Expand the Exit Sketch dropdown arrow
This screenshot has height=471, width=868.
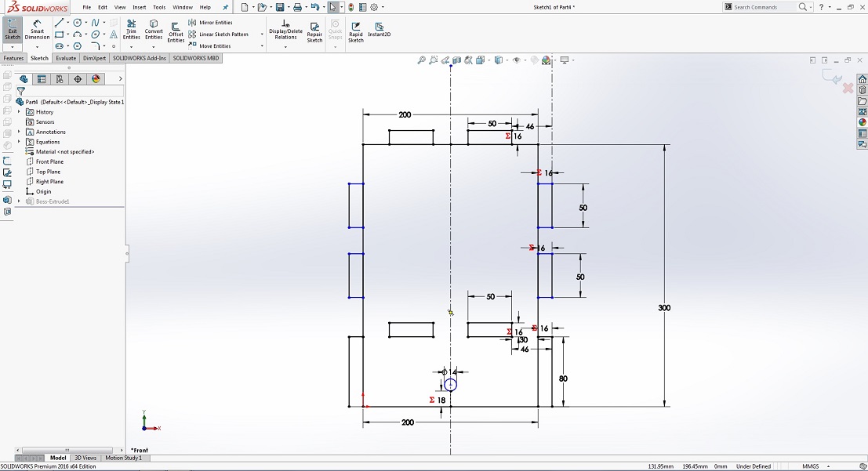coord(13,46)
